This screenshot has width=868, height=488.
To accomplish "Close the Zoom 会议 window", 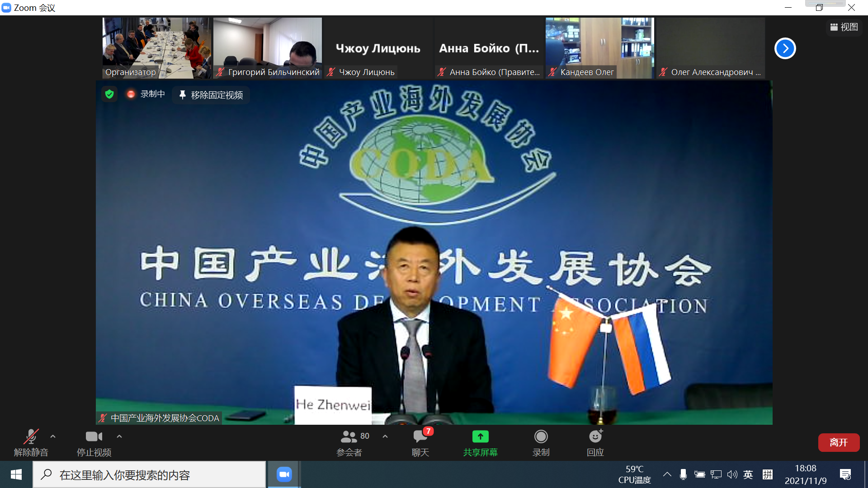I will 851,8.
